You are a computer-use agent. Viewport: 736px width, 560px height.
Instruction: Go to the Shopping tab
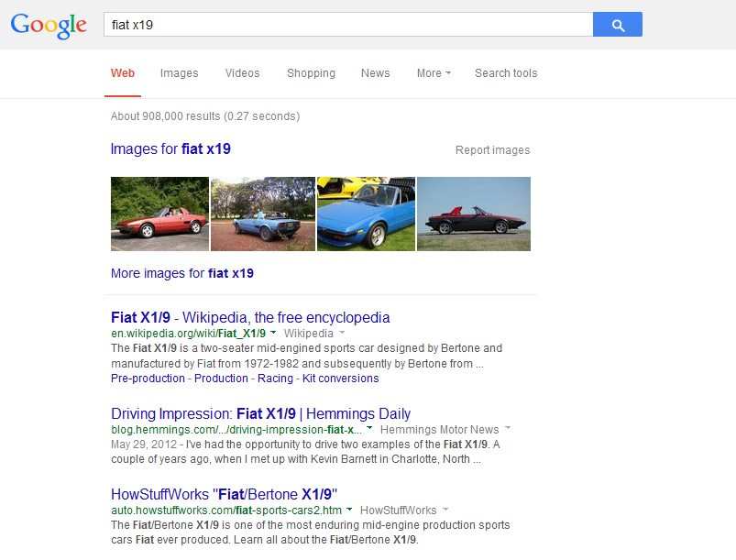(311, 73)
